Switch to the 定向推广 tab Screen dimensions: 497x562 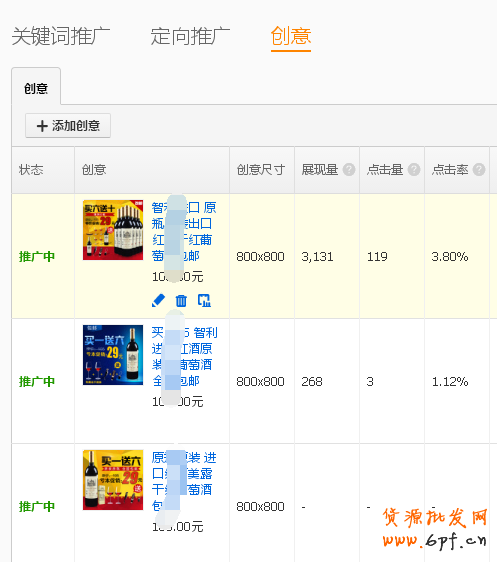point(190,36)
